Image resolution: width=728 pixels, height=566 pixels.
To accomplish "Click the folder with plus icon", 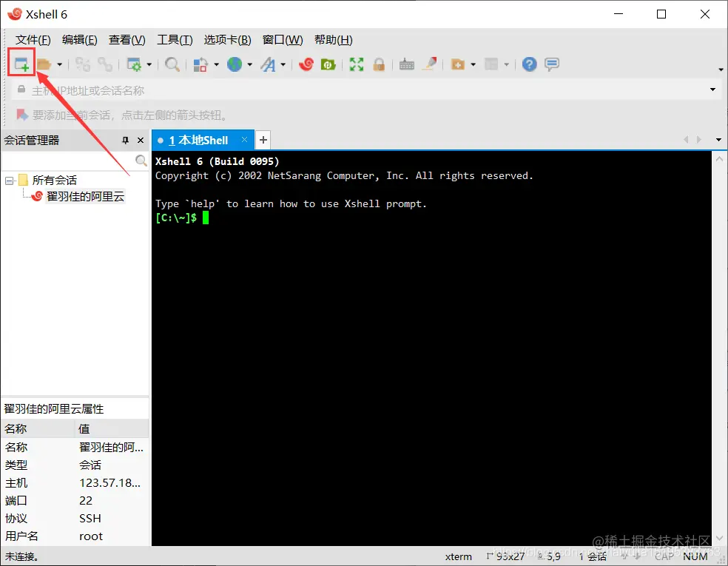I will pos(458,64).
